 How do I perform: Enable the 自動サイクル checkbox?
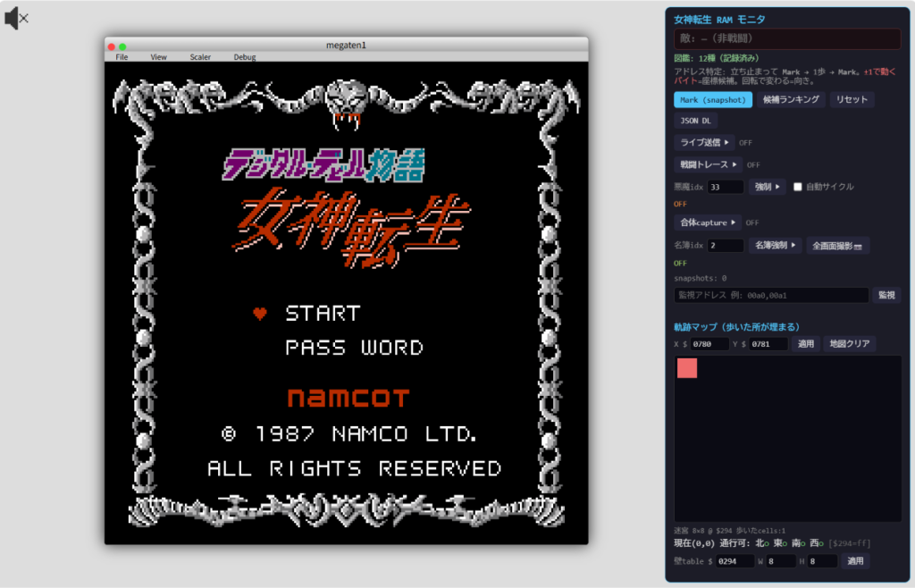(797, 187)
